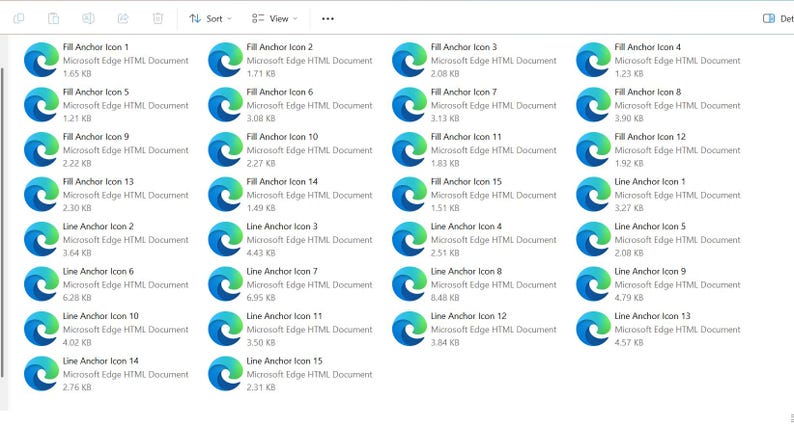Click the file name Line Anchor Icon 11
Screen dimensions: 794x427
[285, 316]
